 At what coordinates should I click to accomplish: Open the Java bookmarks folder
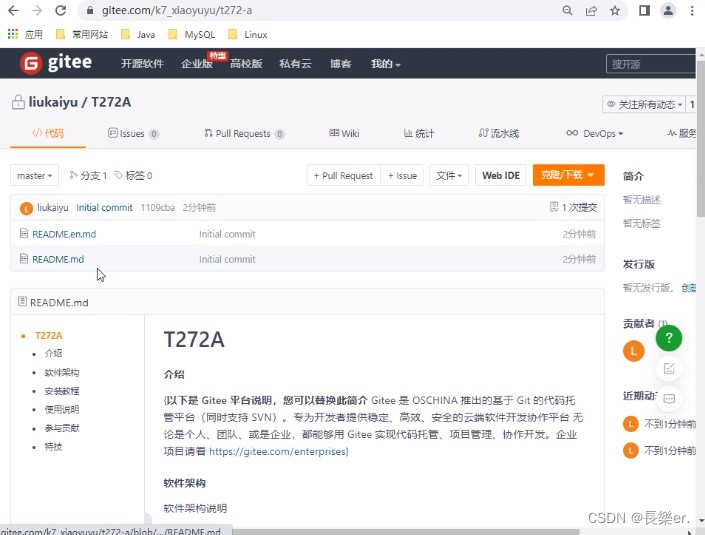click(138, 34)
